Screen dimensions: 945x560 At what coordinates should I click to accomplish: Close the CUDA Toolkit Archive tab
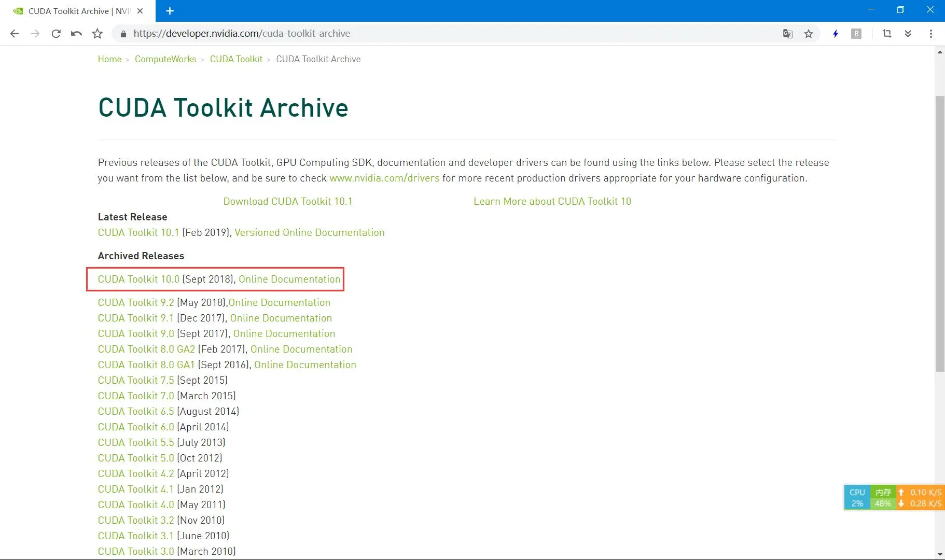click(140, 11)
